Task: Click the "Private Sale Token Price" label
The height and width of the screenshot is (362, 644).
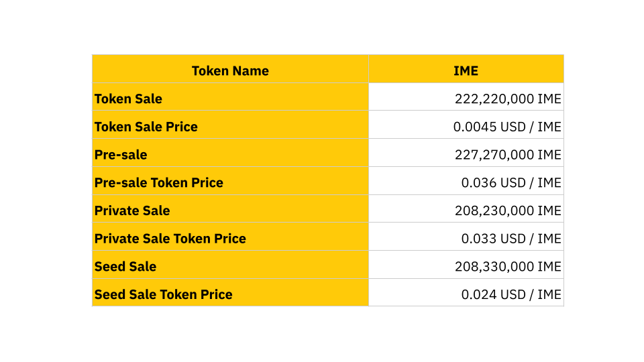Action: (170, 239)
